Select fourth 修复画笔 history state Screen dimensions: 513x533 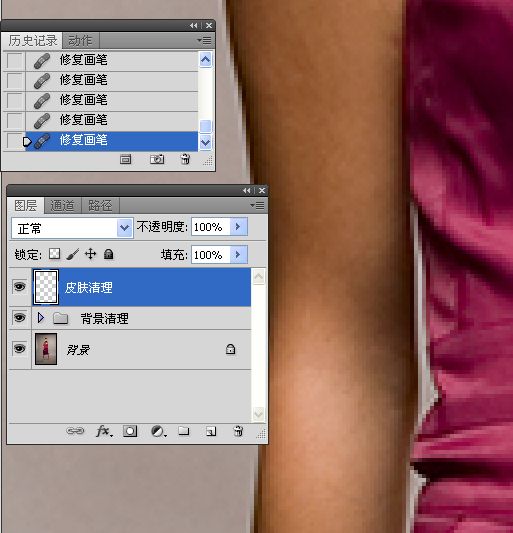[112, 121]
